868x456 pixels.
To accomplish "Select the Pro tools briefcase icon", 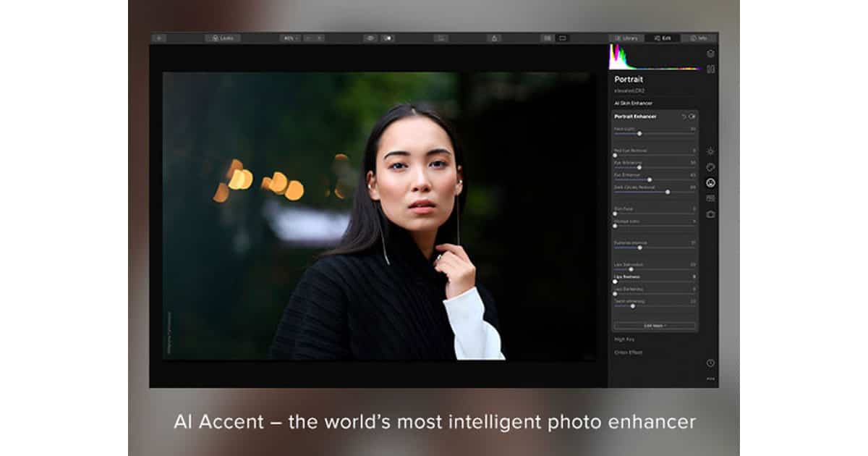I will (710, 214).
